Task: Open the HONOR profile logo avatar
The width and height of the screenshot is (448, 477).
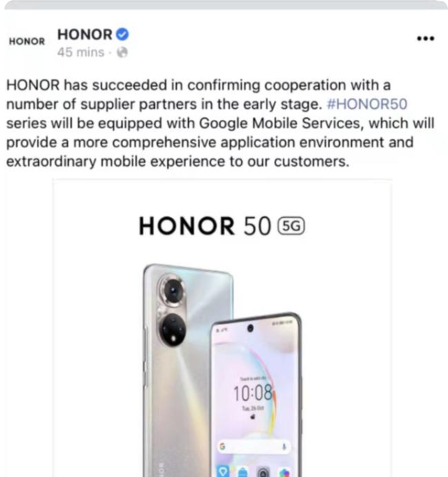Action: tap(27, 41)
